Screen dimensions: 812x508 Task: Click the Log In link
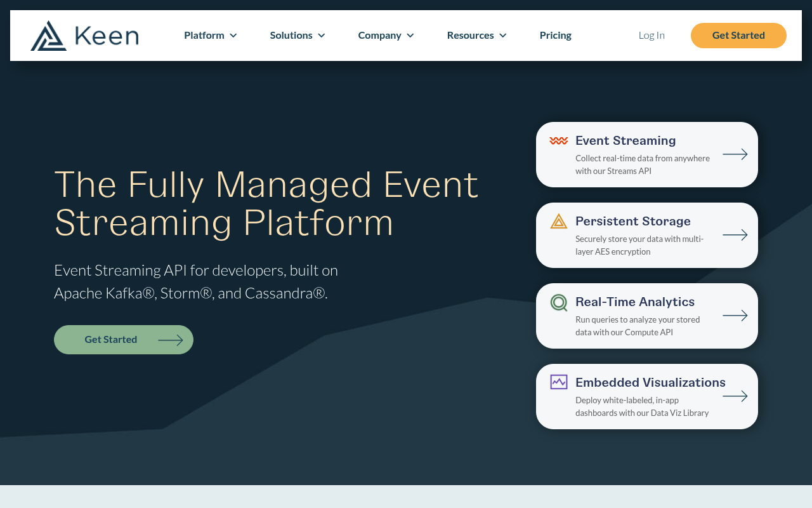tap(652, 36)
